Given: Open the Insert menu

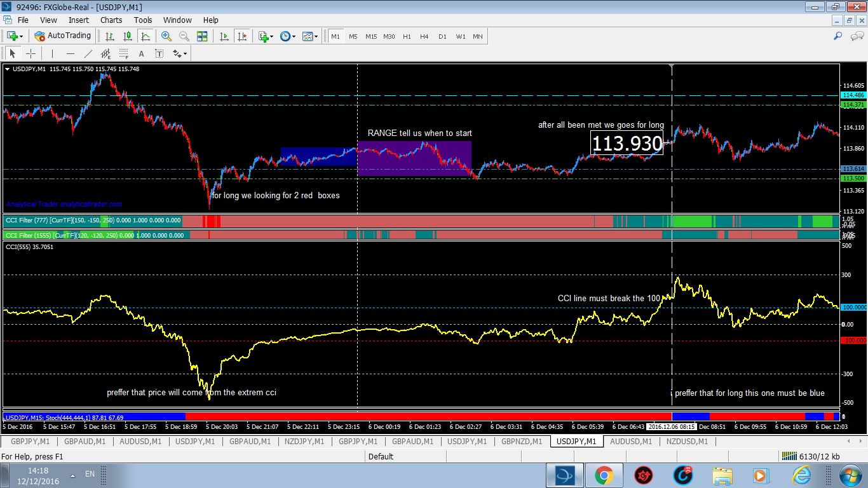Looking at the screenshot, I should pyautogui.click(x=79, y=20).
